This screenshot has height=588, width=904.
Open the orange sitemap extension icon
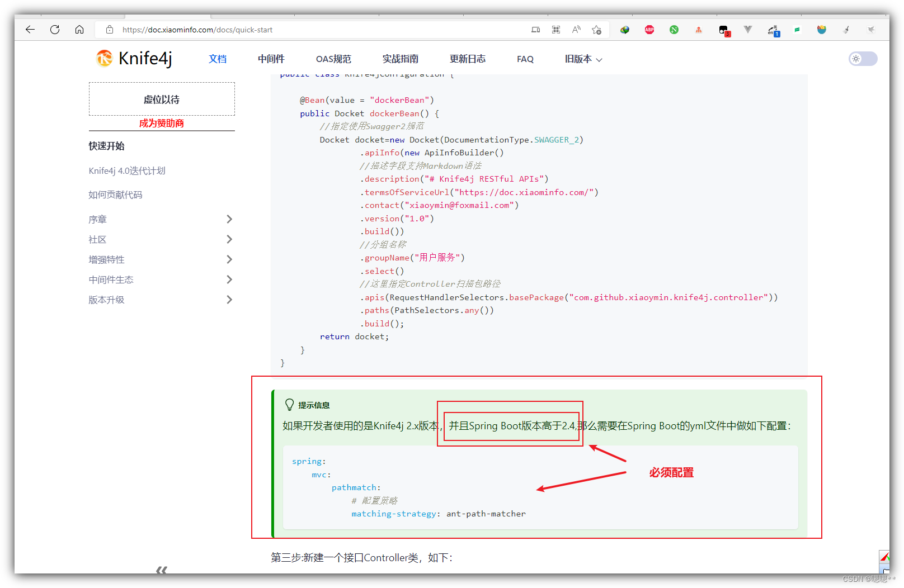click(x=699, y=30)
